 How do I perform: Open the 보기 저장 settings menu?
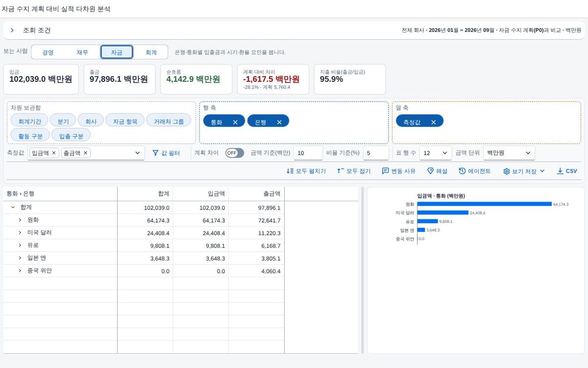(x=524, y=171)
